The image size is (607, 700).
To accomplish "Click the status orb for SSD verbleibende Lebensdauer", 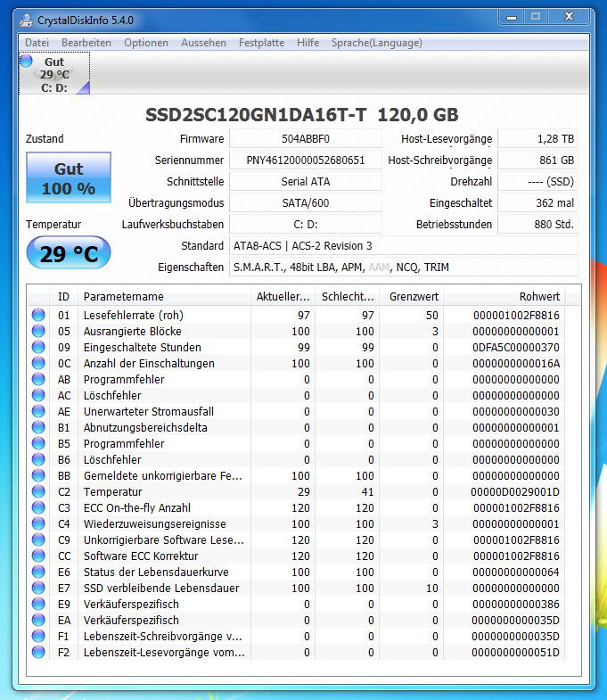I will (38, 588).
